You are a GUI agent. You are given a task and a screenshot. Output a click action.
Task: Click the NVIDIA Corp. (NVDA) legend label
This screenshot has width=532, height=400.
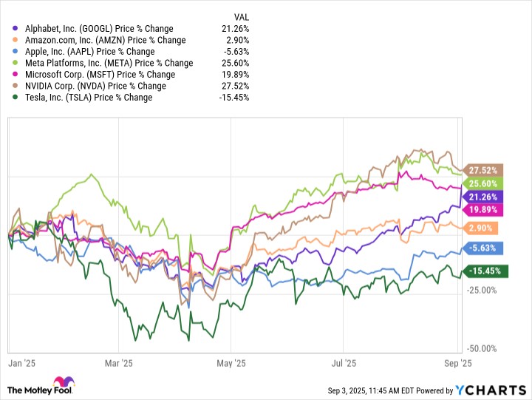(x=95, y=86)
